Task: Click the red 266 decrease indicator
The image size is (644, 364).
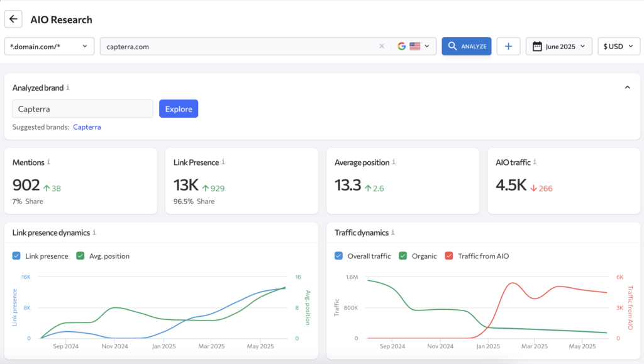Action: pos(541,188)
